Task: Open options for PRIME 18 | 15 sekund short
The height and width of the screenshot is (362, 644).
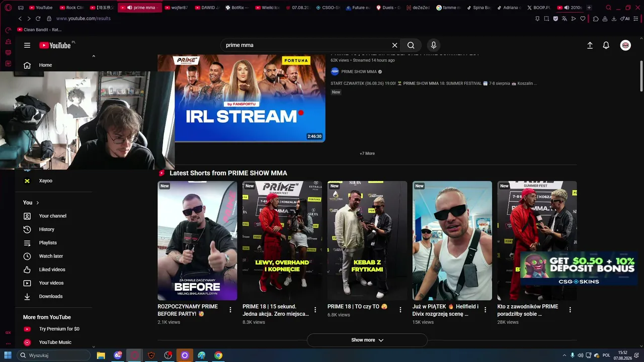Action: [315, 310]
